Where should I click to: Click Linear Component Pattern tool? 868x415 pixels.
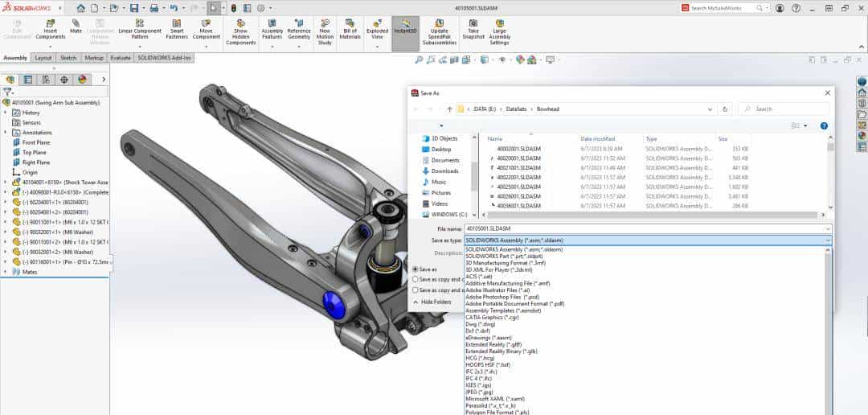coord(140,30)
